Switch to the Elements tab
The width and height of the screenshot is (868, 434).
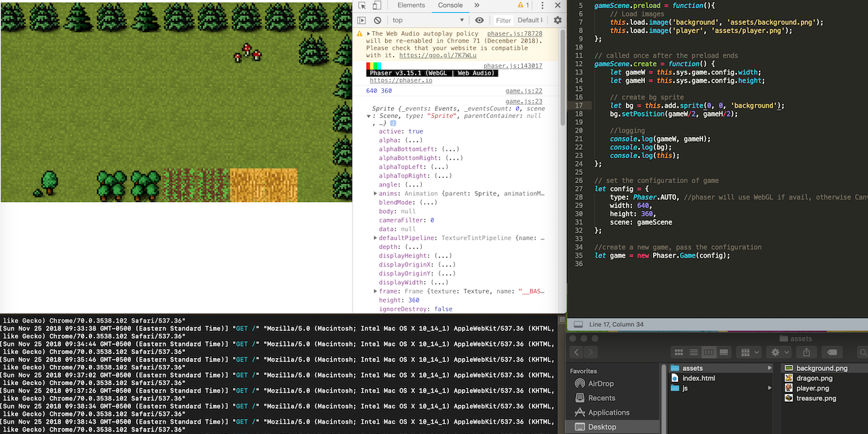(412, 5)
